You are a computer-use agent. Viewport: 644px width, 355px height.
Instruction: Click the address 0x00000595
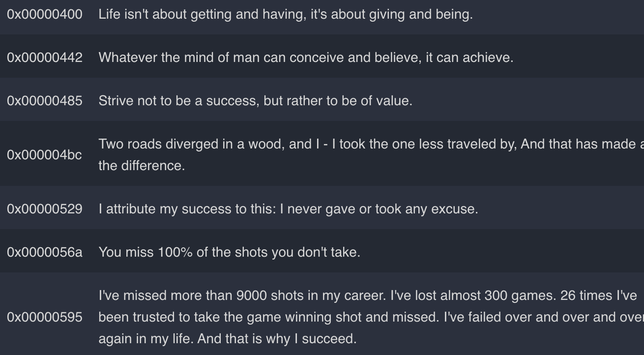pos(45,317)
